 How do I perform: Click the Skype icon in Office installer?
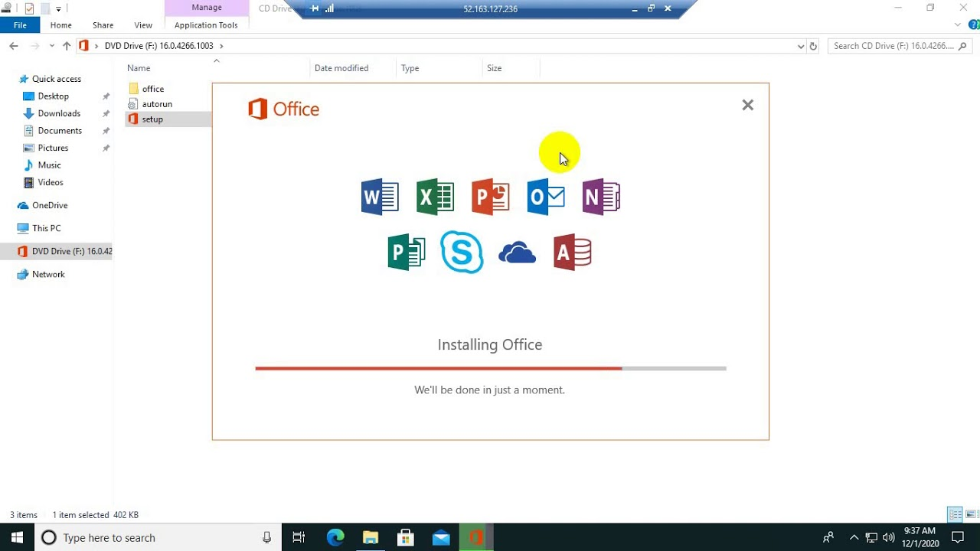[462, 252]
